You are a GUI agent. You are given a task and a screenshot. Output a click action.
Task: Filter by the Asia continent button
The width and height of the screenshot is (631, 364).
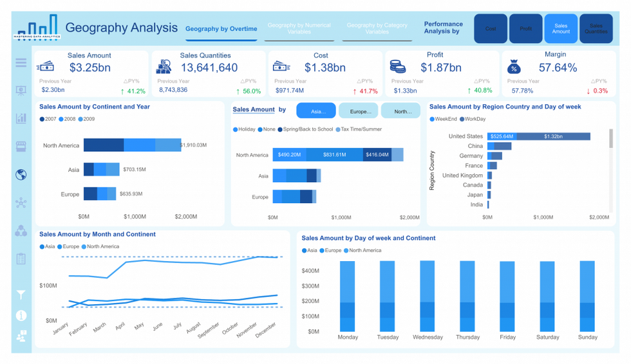tap(316, 111)
